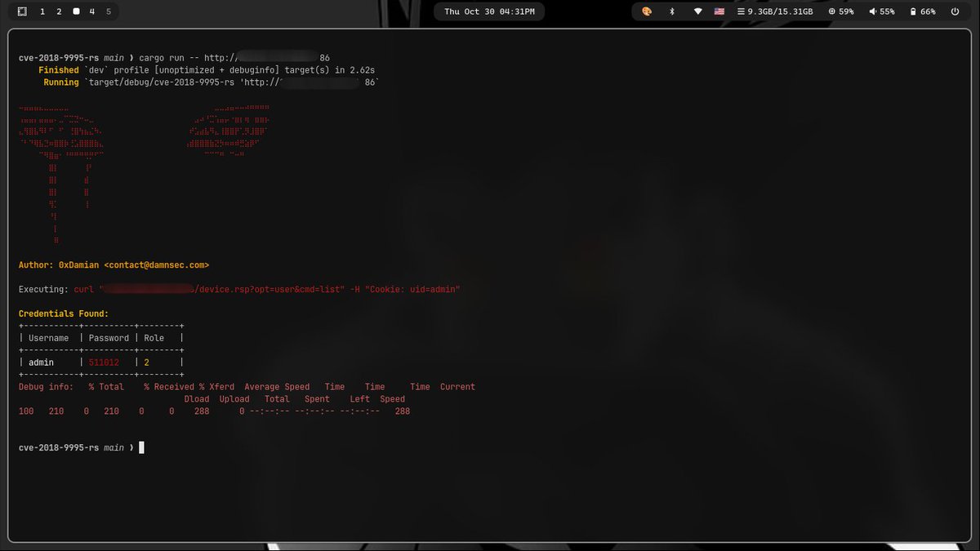Click the cargo run command line

pyautogui.click(x=174, y=58)
